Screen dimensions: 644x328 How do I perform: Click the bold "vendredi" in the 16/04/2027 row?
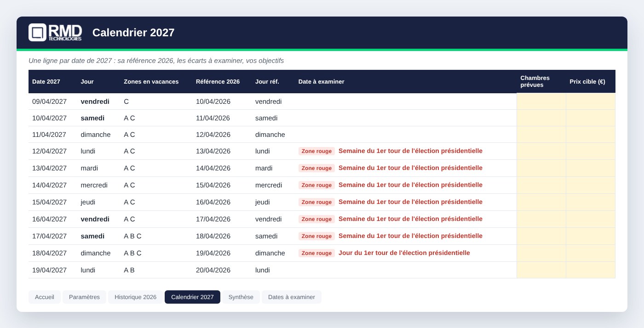pos(95,219)
